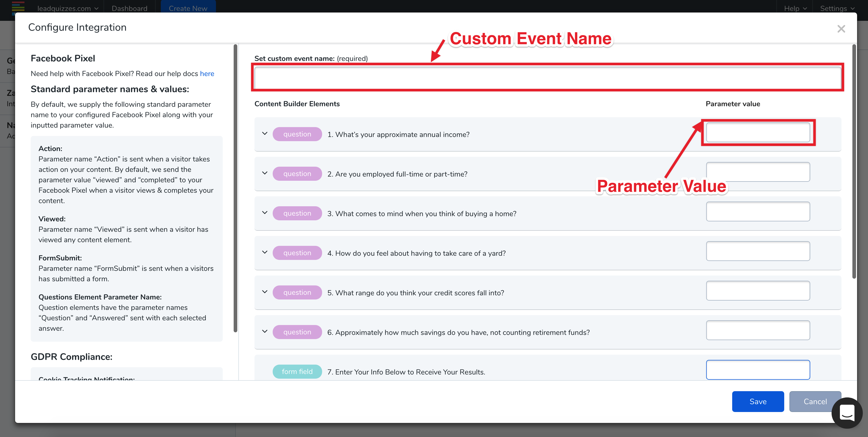The height and width of the screenshot is (437, 868).
Task: Click parameter value field for question 2
Action: tap(758, 172)
